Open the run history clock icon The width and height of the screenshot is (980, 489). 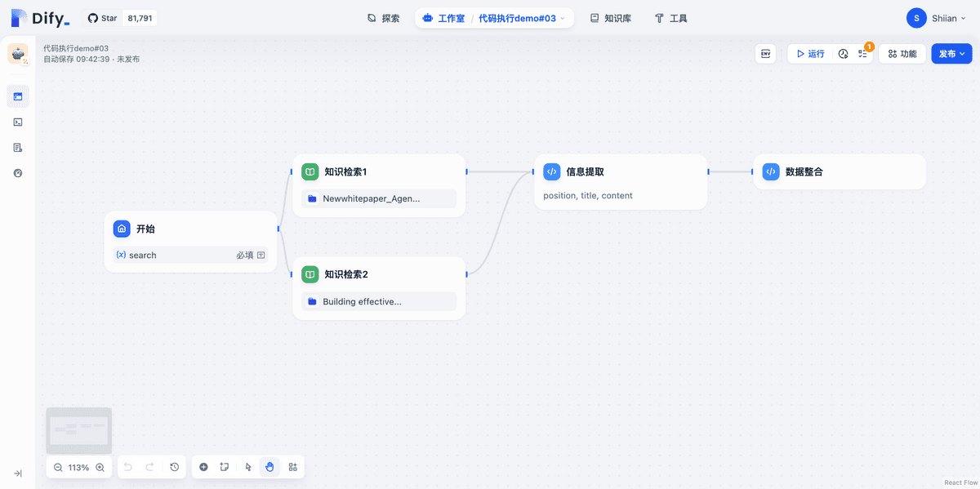click(x=843, y=54)
